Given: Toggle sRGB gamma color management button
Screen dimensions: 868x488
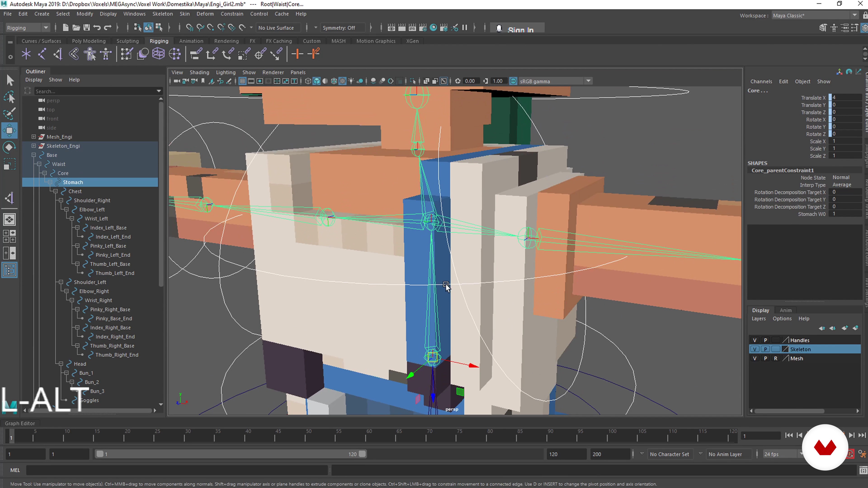Looking at the screenshot, I should click(x=513, y=81).
